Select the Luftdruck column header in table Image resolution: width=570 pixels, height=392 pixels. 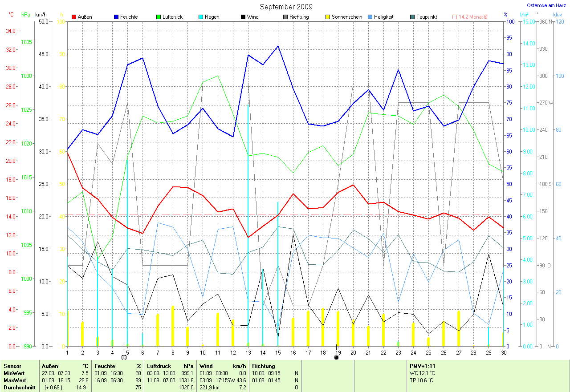[x=159, y=366]
